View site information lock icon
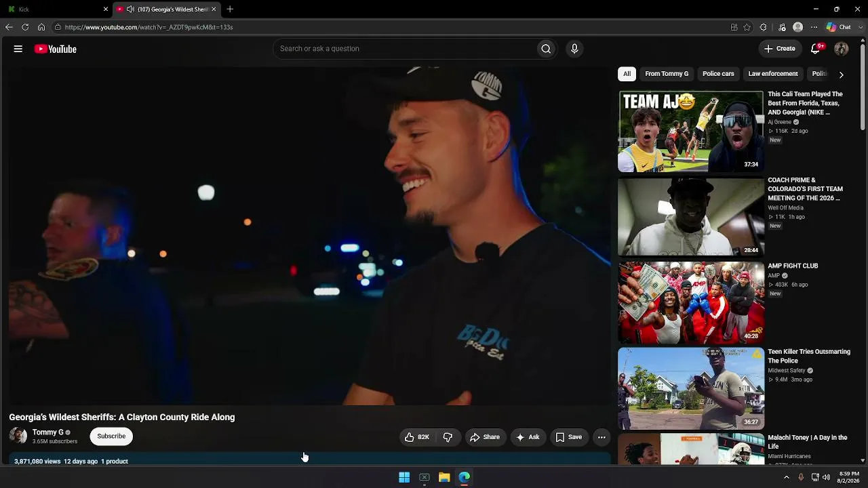Screen dimensions: 868x488 [58, 27]
